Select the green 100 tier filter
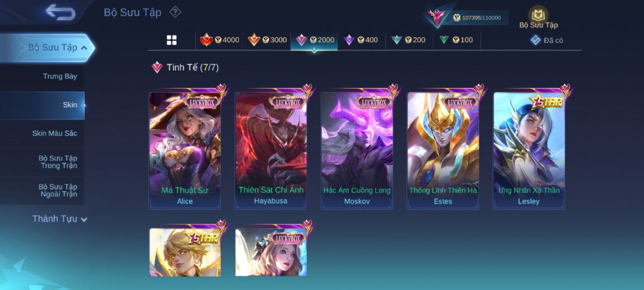The image size is (644, 290). (456, 40)
